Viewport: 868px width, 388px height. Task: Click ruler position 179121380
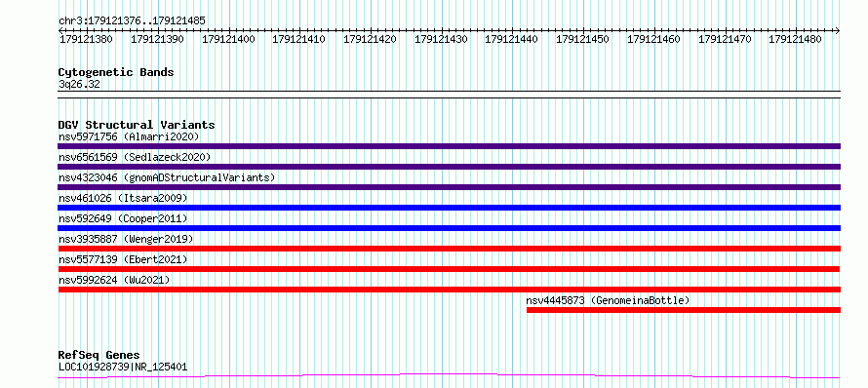pos(86,39)
